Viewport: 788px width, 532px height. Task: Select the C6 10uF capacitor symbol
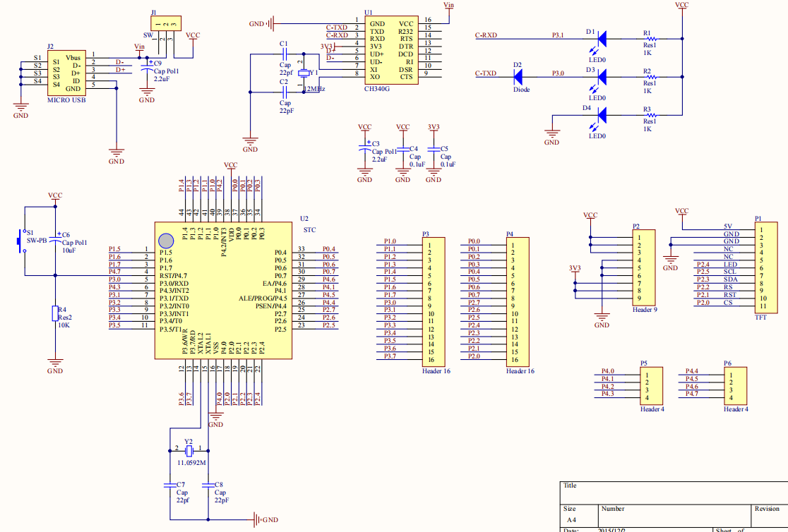pyautogui.click(x=55, y=238)
